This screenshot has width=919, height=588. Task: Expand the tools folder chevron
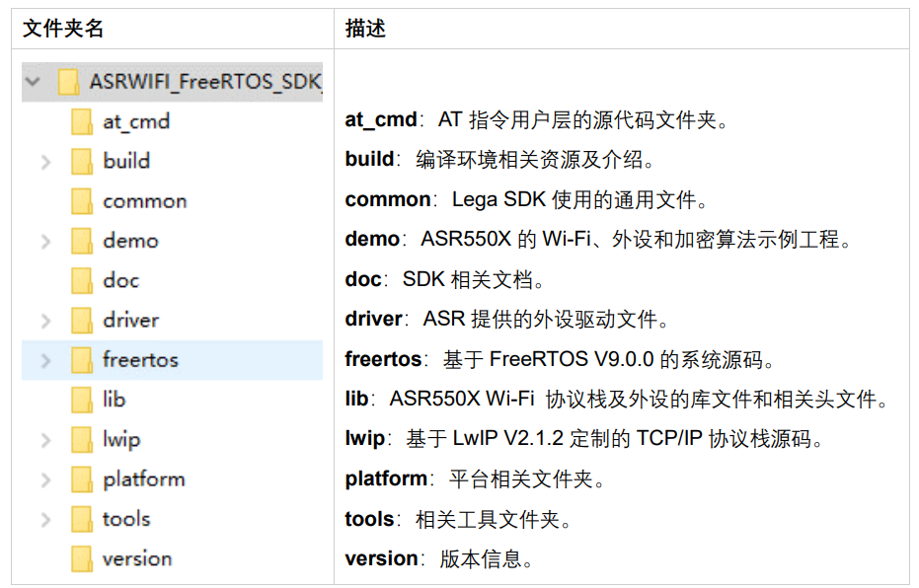tap(46, 520)
